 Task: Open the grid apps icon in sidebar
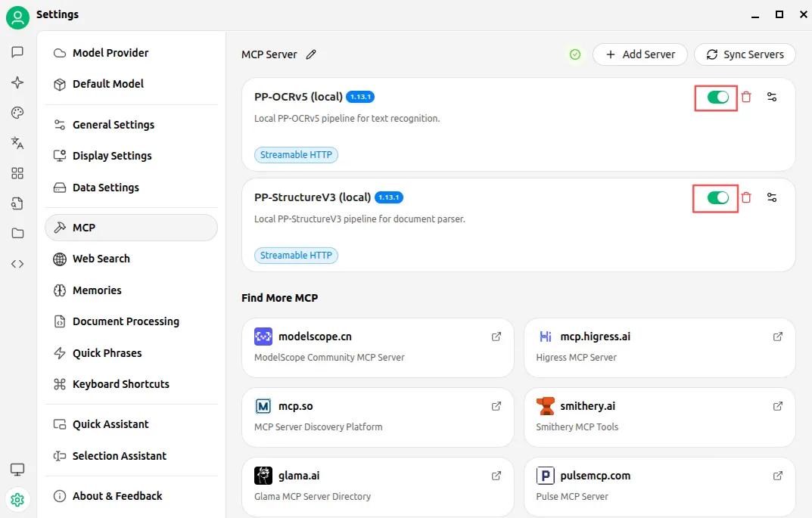coord(17,173)
